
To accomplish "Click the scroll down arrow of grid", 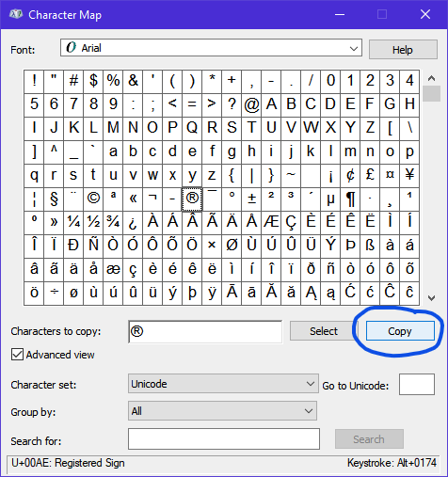I will coord(431,297).
